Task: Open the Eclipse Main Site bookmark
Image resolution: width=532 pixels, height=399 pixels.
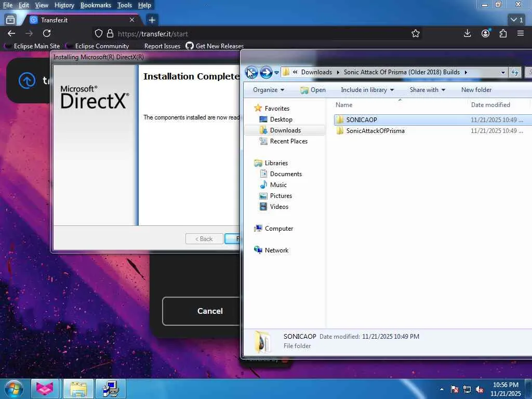Action: pyautogui.click(x=33, y=46)
